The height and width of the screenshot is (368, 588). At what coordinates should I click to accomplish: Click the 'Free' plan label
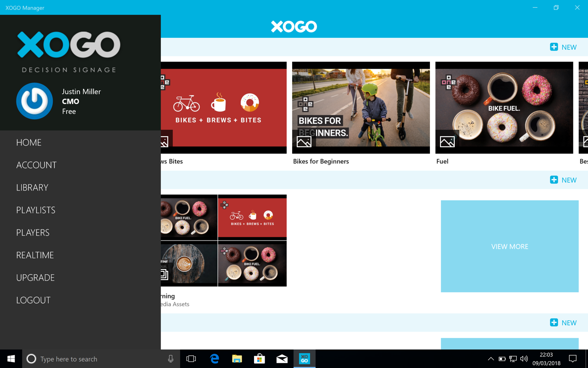click(69, 111)
